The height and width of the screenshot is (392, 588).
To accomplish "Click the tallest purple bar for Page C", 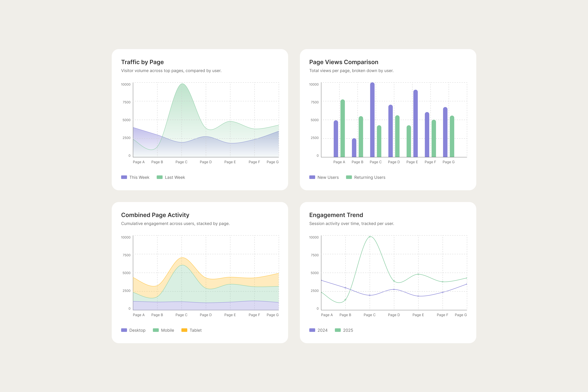I will (372, 120).
